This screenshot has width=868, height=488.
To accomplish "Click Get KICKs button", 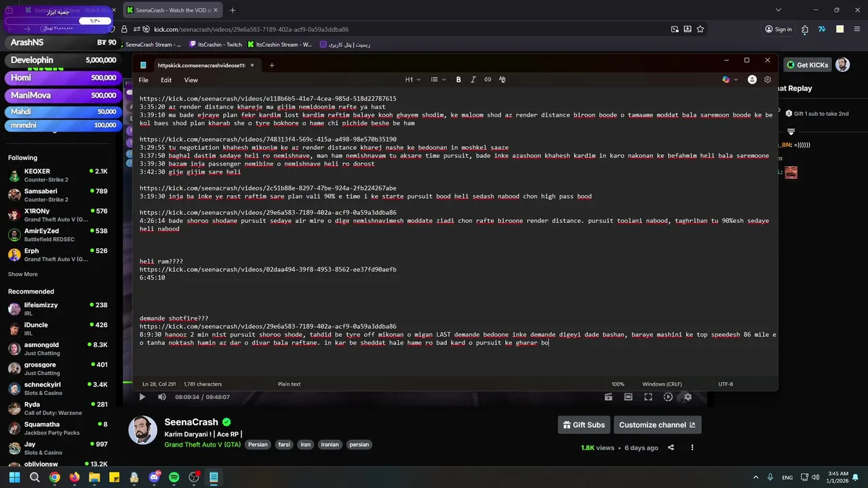I will [x=808, y=65].
